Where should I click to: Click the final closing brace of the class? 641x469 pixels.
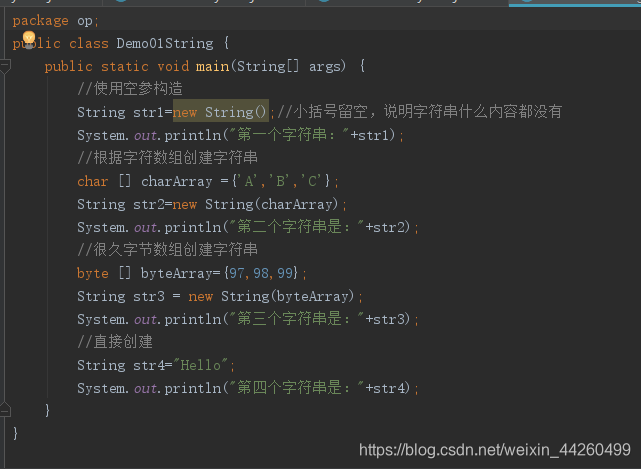(x=16, y=433)
